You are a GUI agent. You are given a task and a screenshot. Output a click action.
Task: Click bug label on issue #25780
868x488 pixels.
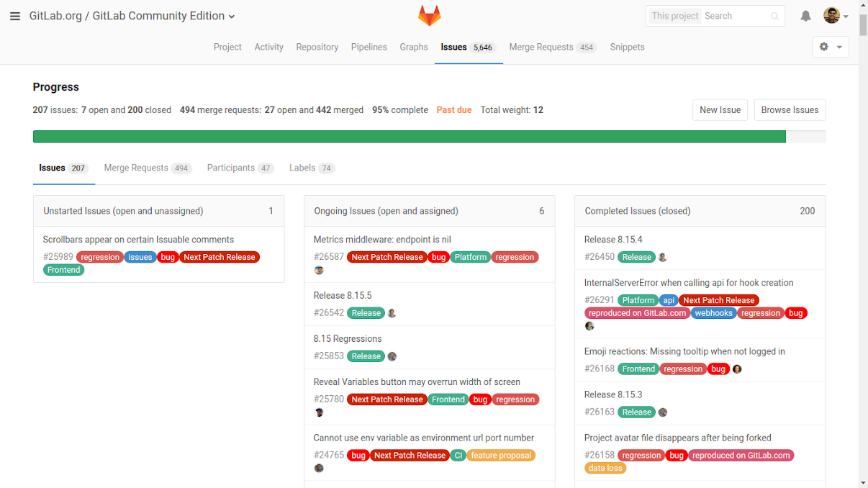coord(480,399)
